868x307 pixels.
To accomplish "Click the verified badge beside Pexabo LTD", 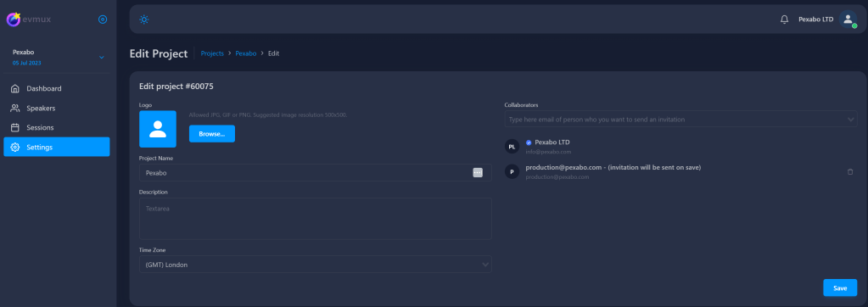I will (x=529, y=142).
